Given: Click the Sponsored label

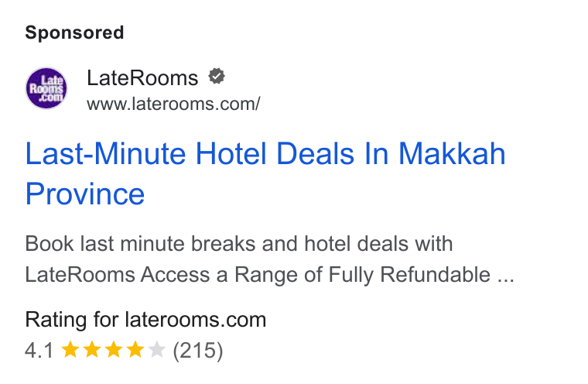Looking at the screenshot, I should [74, 33].
